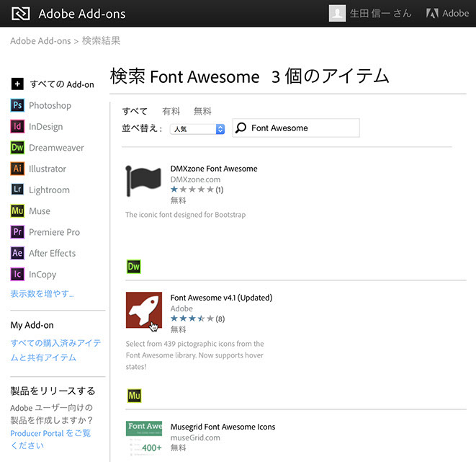
Task: Click the Photoshop Ps icon in sidebar
Action: (17, 105)
